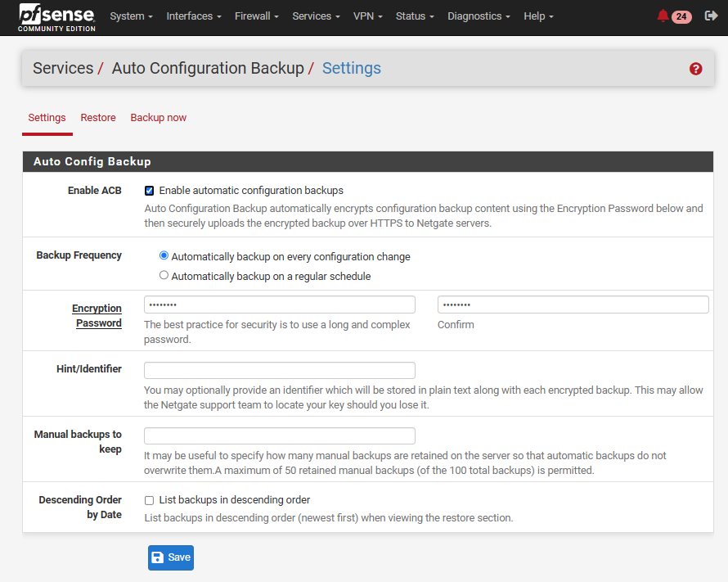
Task: Expand the System dropdown menu
Action: pos(131,16)
